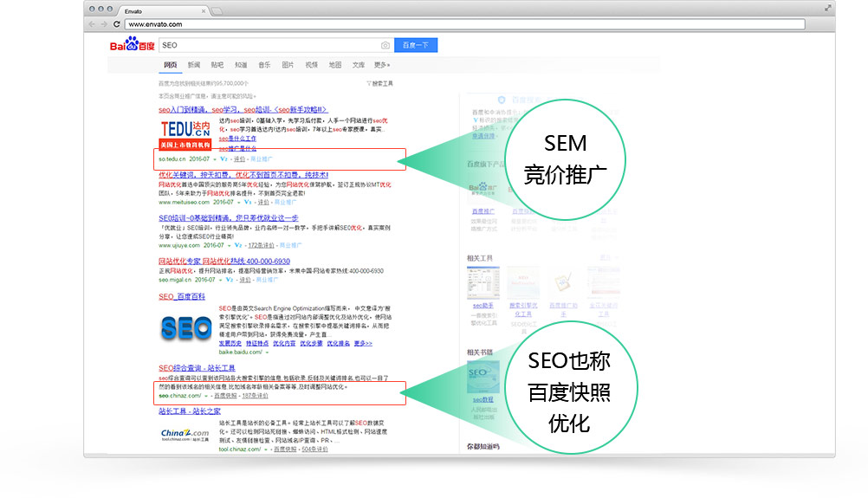868x498 pixels.
Task: Switch to the 贴吧 tab
Action: [x=217, y=65]
